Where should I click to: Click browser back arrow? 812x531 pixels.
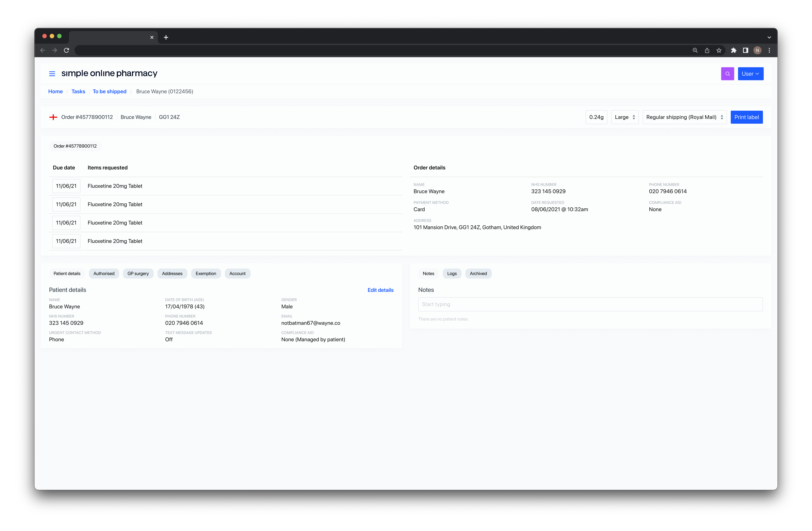(x=43, y=51)
